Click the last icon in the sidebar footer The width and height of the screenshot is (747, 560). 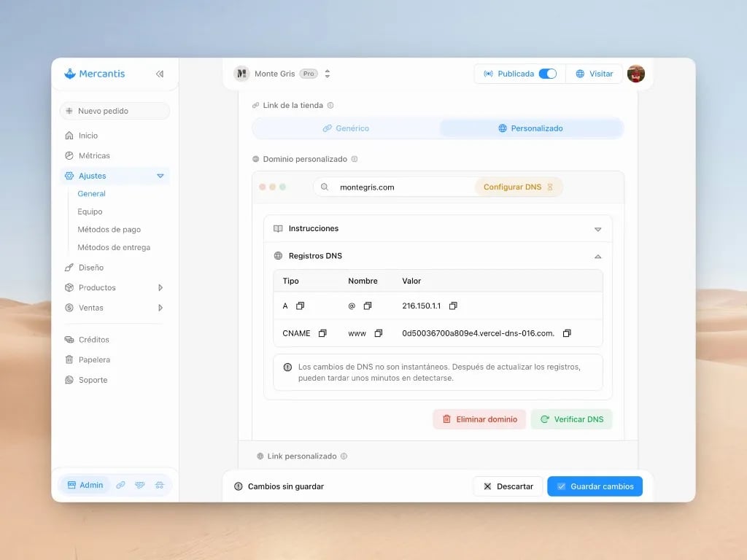160,485
